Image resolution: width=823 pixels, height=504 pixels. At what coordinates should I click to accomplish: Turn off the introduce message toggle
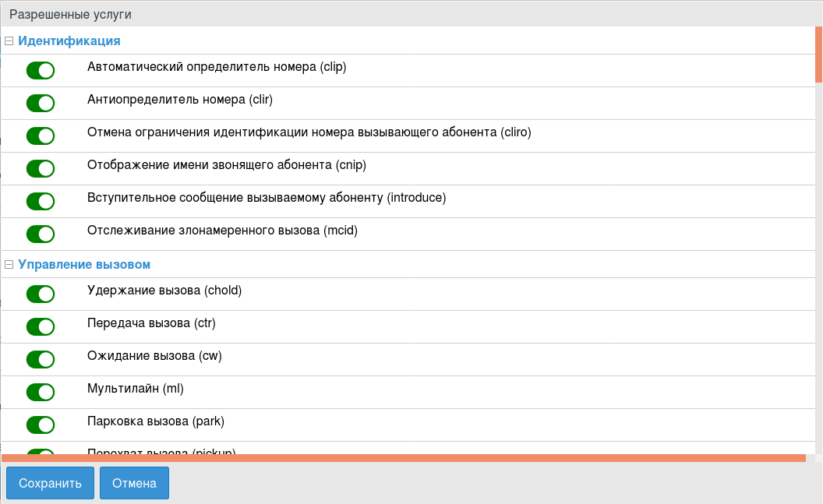pos(41,201)
